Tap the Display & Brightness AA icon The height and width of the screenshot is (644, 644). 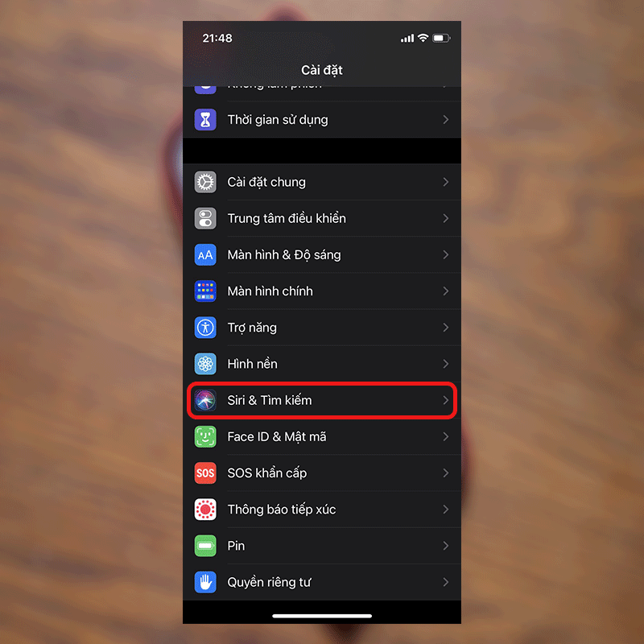pyautogui.click(x=205, y=254)
